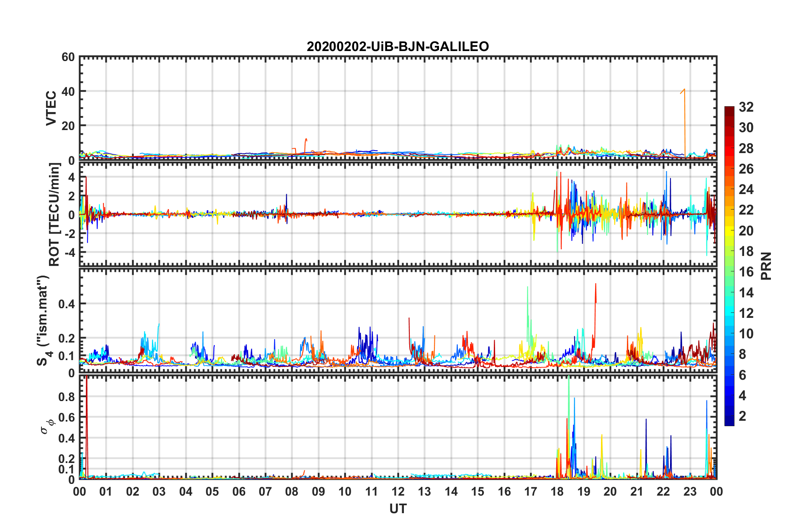Select colorbar tick label 18
This screenshot has height=532, width=796.
[746, 251]
